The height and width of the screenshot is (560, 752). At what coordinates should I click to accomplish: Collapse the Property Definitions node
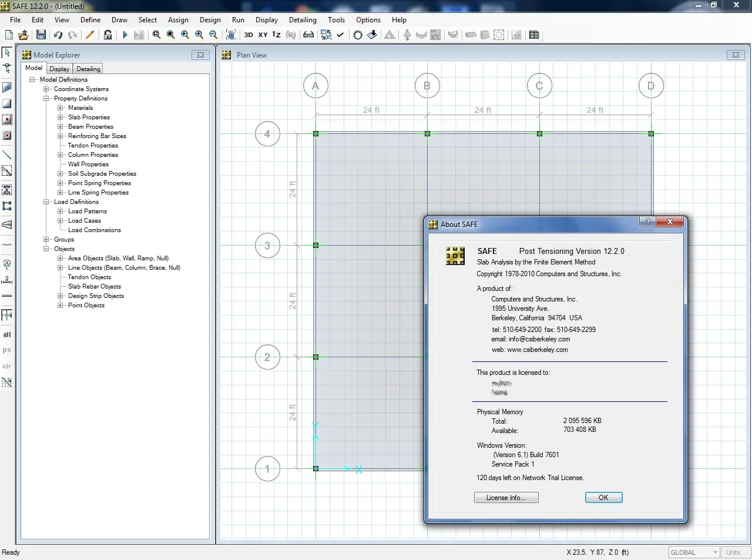coord(46,98)
